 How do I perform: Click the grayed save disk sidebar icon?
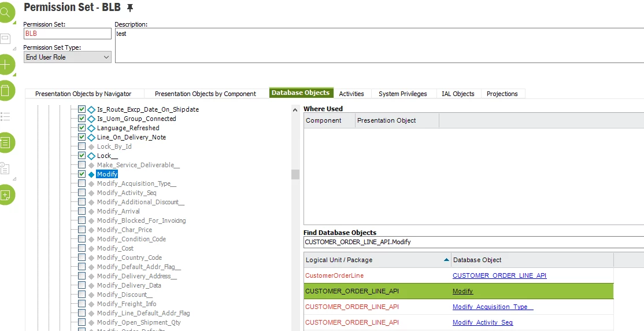click(x=5, y=39)
